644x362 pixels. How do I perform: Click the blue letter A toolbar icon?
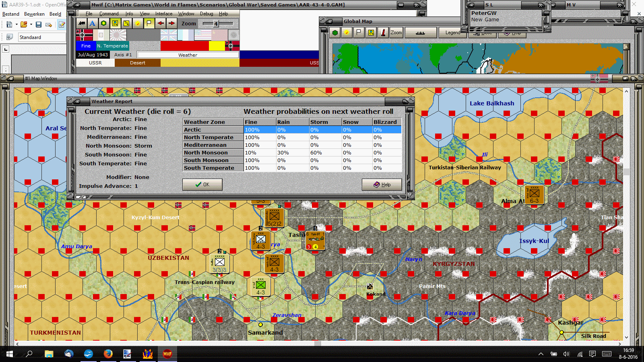93,23
